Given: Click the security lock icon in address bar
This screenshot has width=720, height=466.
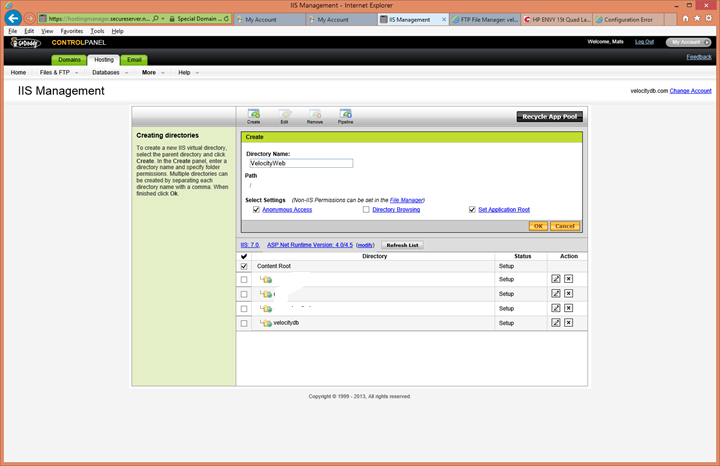Looking at the screenshot, I should point(172,19).
